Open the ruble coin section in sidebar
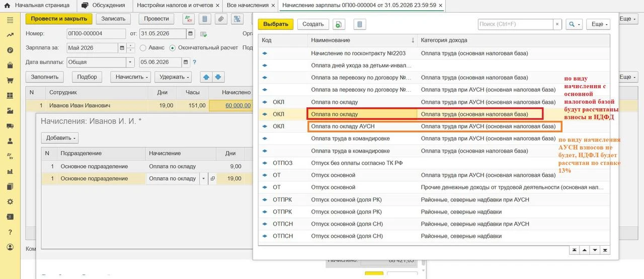 10,50
